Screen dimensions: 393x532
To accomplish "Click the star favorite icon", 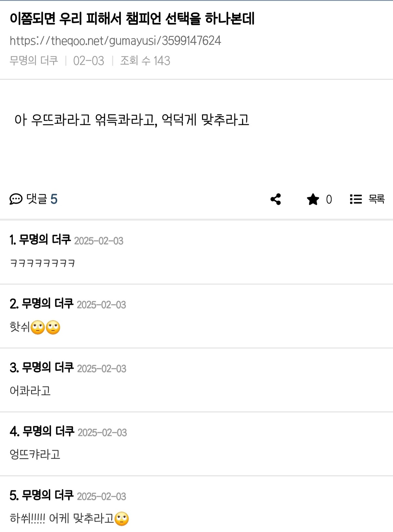I will tap(313, 199).
